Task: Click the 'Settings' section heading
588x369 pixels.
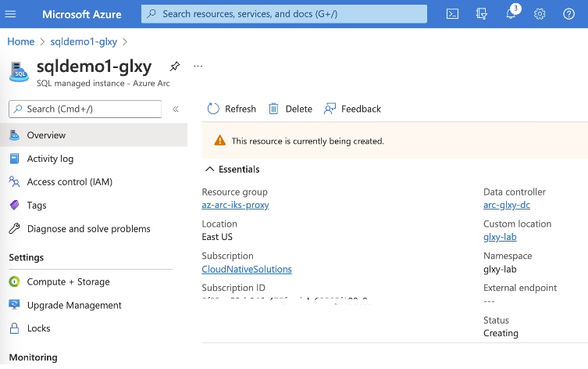Action: click(27, 257)
